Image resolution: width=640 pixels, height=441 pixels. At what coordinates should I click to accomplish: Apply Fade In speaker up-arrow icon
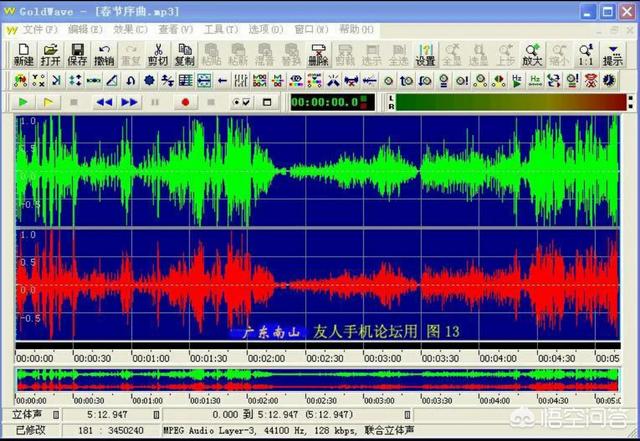click(x=407, y=80)
